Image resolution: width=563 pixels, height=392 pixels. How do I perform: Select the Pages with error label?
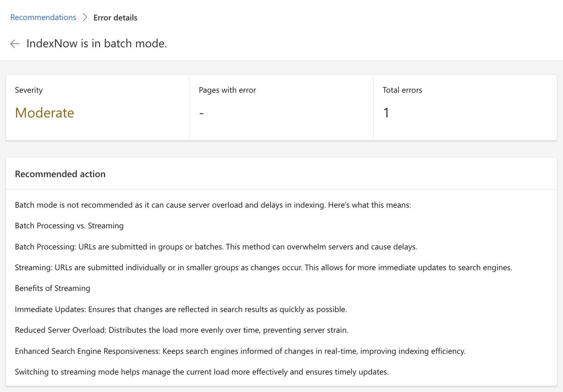click(228, 90)
